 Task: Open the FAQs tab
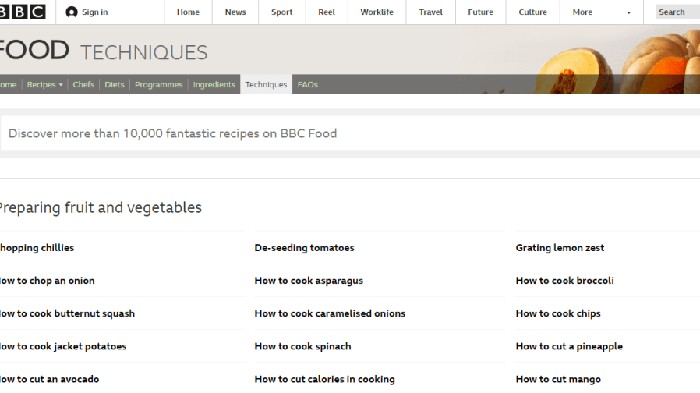pyautogui.click(x=308, y=84)
